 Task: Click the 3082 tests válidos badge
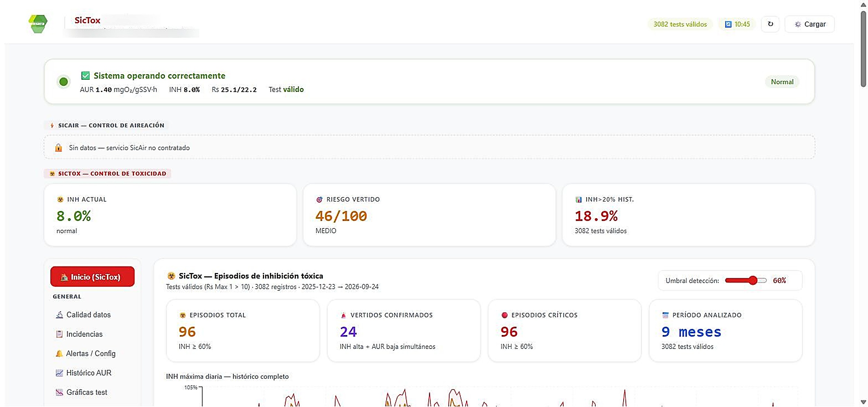pyautogui.click(x=680, y=24)
